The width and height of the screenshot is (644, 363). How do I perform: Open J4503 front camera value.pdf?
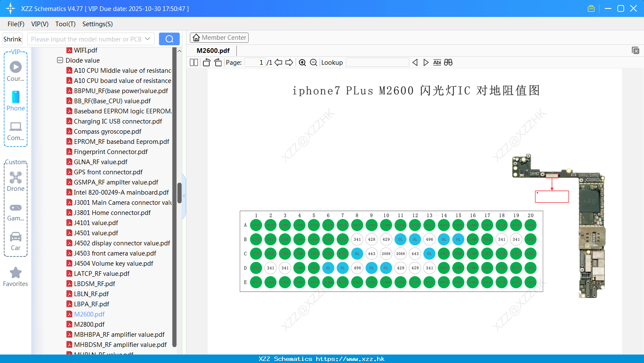point(115,253)
